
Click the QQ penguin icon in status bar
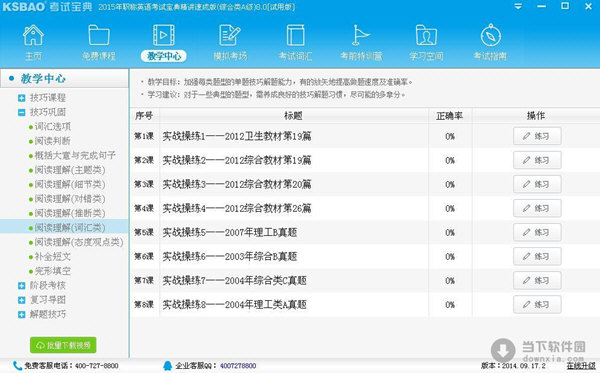[168, 365]
